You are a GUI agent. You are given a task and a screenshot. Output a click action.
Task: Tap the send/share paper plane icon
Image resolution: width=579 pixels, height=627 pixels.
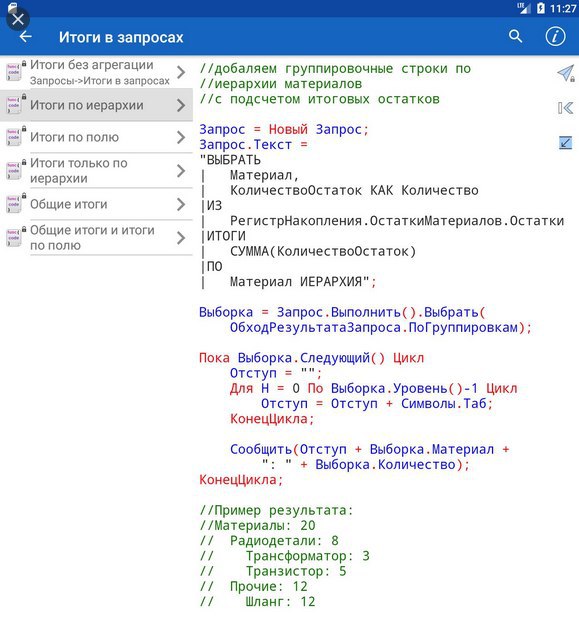pyautogui.click(x=566, y=73)
